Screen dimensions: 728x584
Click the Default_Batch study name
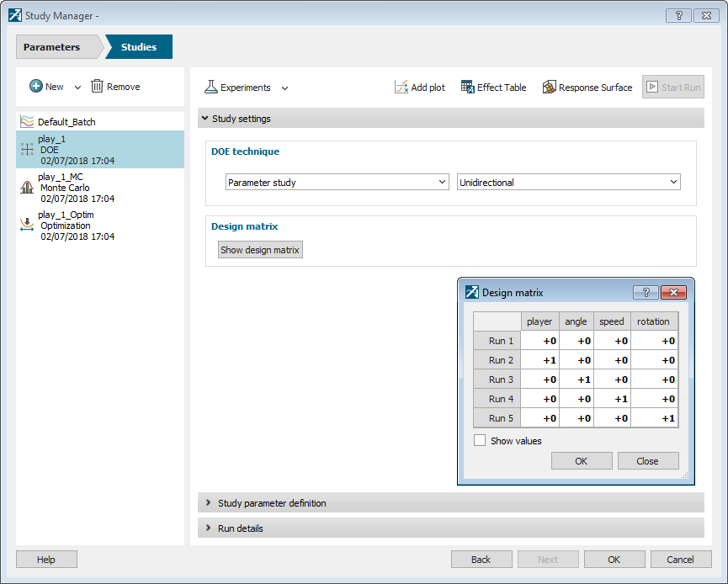66,122
